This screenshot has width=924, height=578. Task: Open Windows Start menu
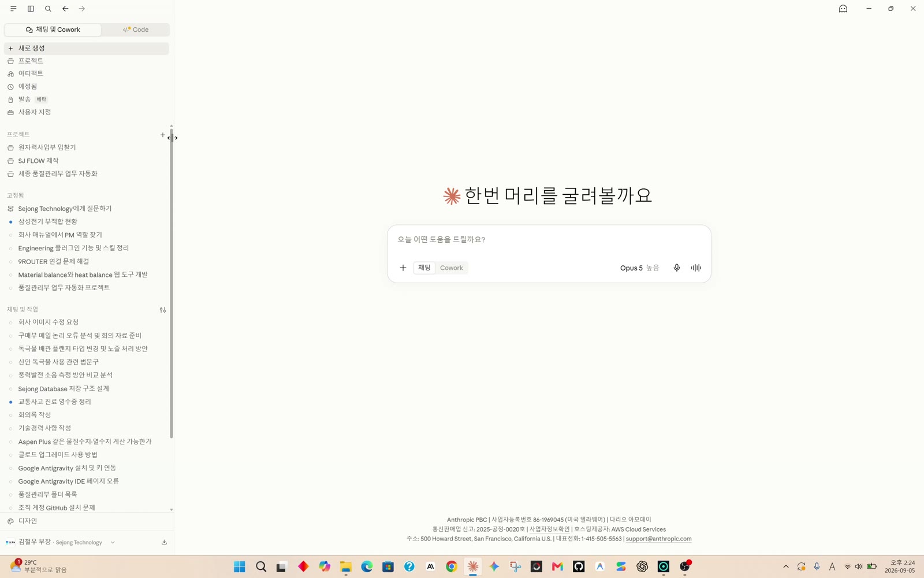point(240,566)
